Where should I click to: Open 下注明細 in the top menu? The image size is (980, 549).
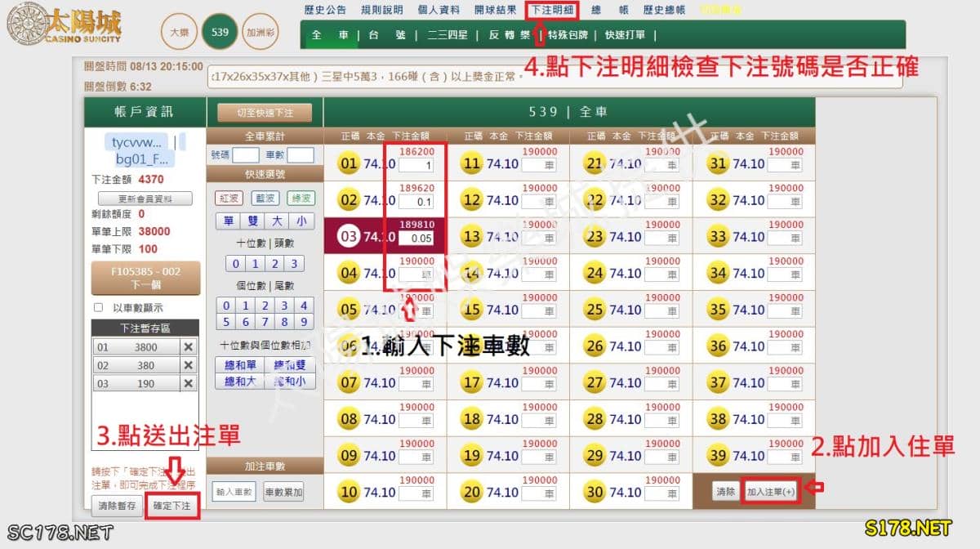[552, 11]
